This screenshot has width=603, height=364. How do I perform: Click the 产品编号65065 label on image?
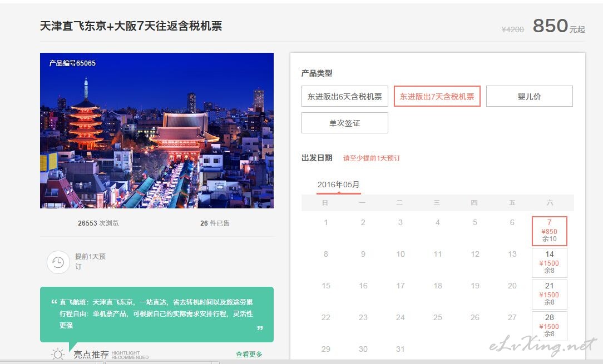tap(72, 63)
